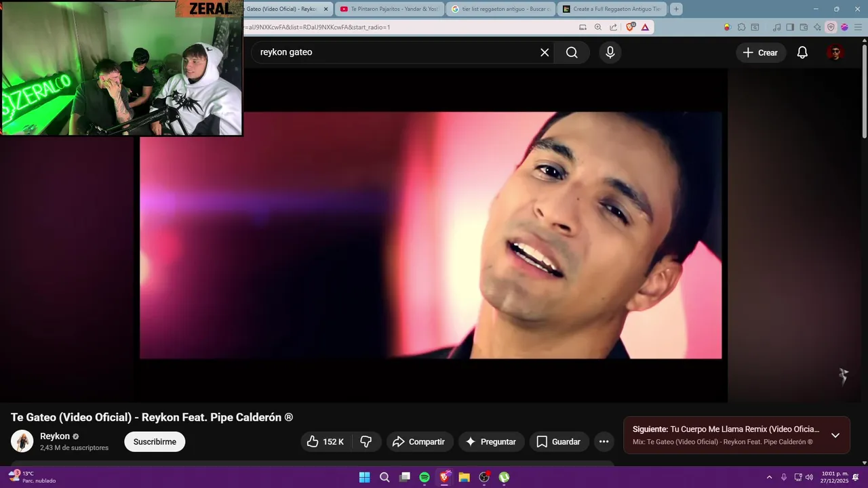This screenshot has width=868, height=488.
Task: Open the Crear menu
Action: coord(761,52)
